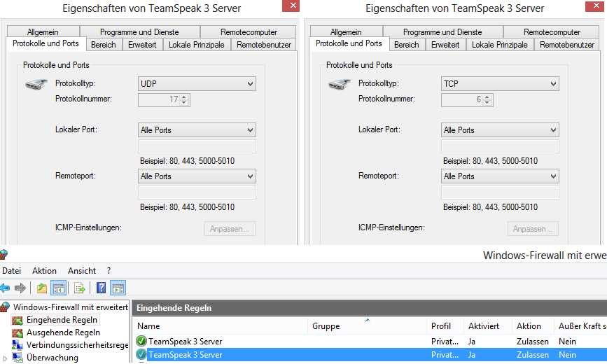Open the Datei menu
Screen dimensions: 607x364
click(12, 271)
